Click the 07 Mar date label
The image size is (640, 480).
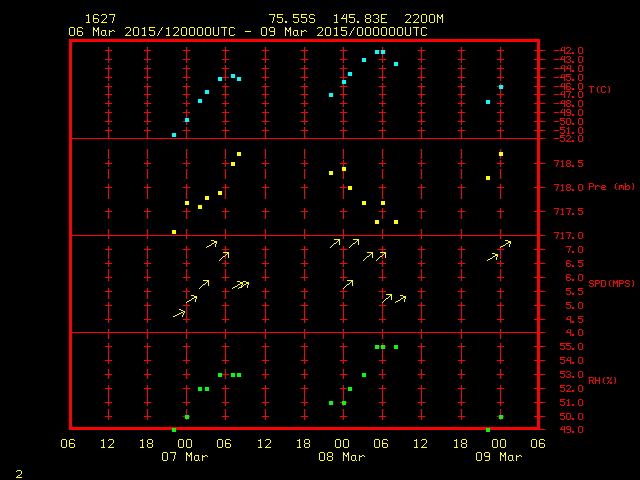point(184,457)
